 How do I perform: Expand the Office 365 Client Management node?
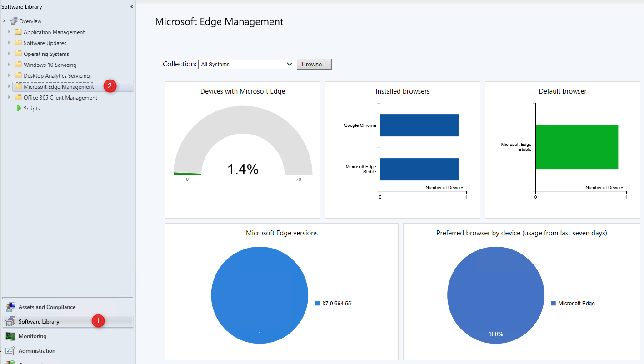pyautogui.click(x=9, y=97)
